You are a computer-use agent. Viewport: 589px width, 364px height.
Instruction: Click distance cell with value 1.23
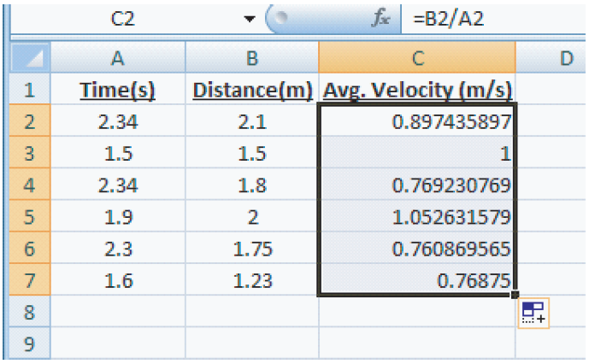[252, 281]
